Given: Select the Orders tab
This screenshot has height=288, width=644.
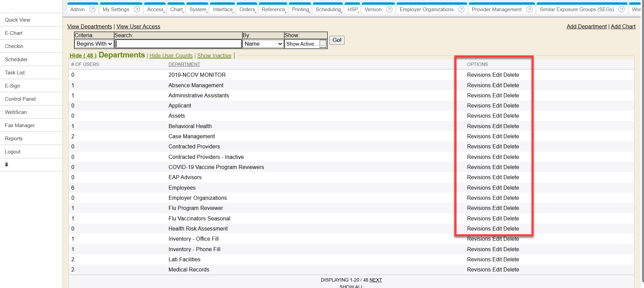Looking at the screenshot, I should tap(247, 9).
